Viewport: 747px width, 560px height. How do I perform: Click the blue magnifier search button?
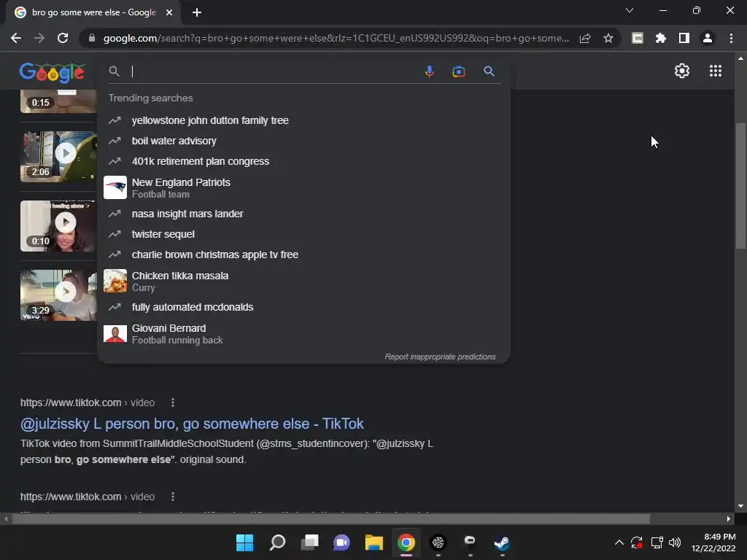coord(489,71)
